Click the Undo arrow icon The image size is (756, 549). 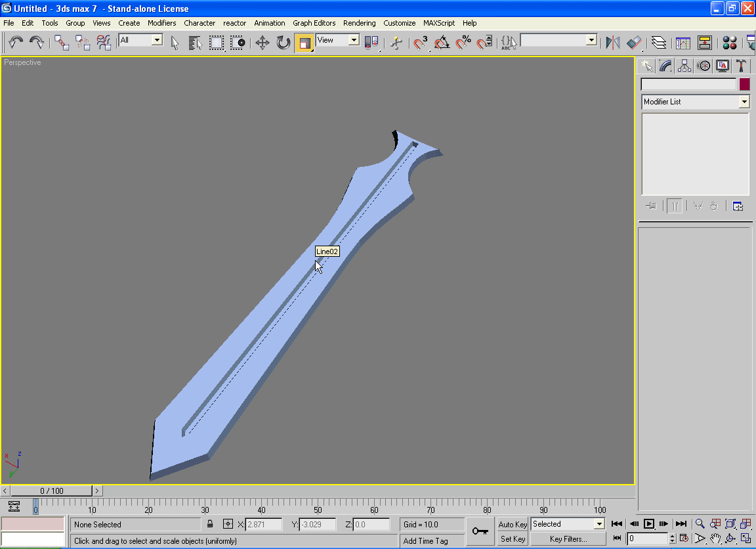(x=16, y=43)
